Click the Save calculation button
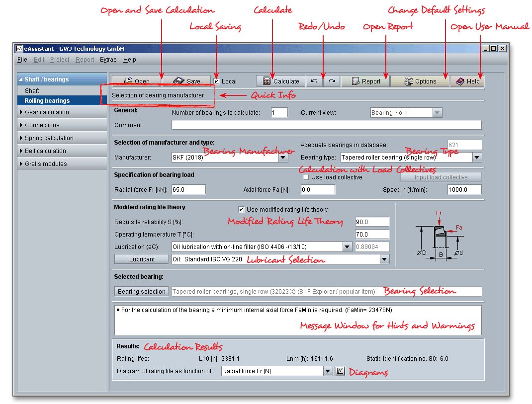The image size is (532, 404). [186, 81]
